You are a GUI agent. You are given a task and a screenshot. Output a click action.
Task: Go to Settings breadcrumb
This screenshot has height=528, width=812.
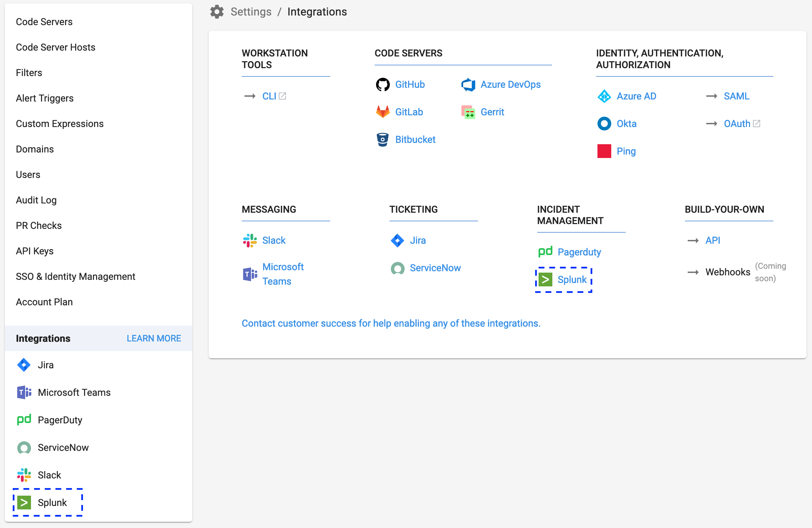(251, 12)
